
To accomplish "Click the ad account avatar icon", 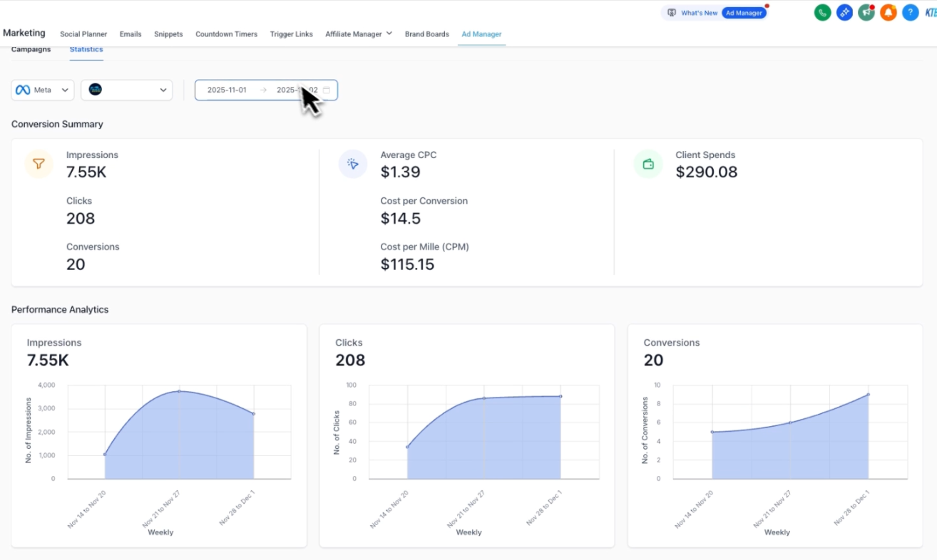I will pyautogui.click(x=95, y=90).
